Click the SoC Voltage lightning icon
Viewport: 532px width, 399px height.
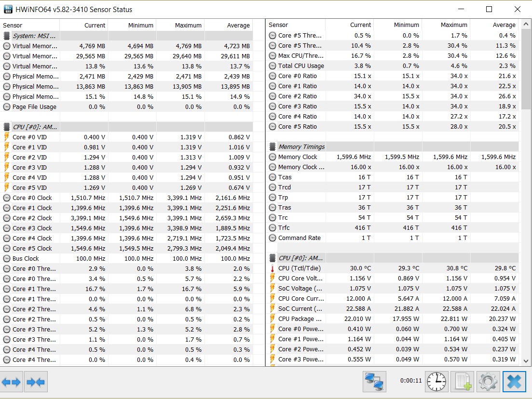272,288
